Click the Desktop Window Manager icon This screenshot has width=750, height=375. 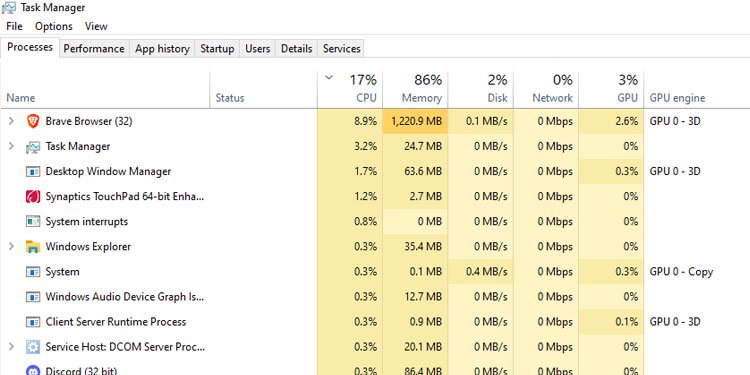[x=33, y=172]
